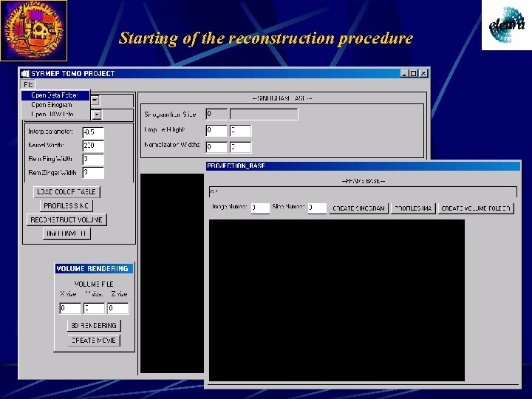Screen dimensions: 532x399
Task: Minimize the SYRMEP TOMO PROJECT window
Action: (404, 73)
